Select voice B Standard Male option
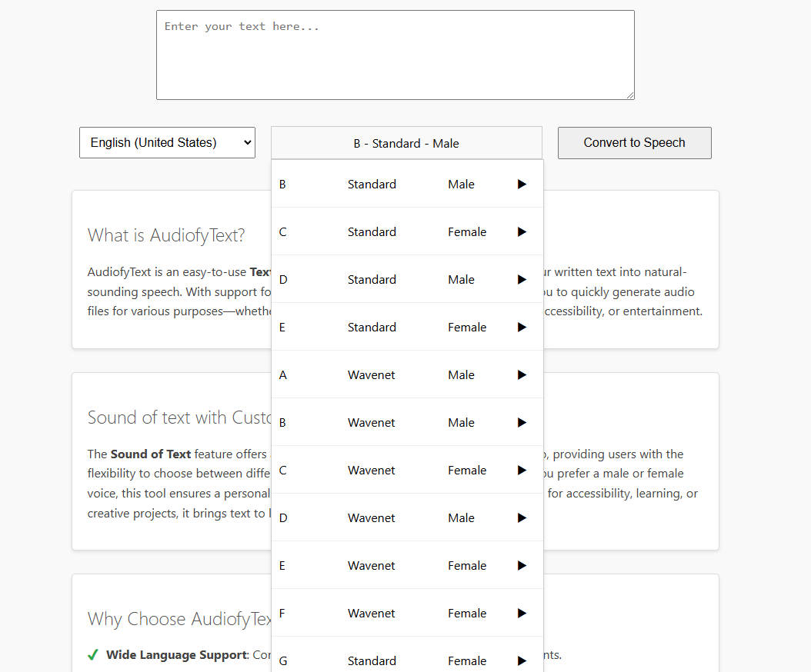The width and height of the screenshot is (811, 672). (x=407, y=184)
